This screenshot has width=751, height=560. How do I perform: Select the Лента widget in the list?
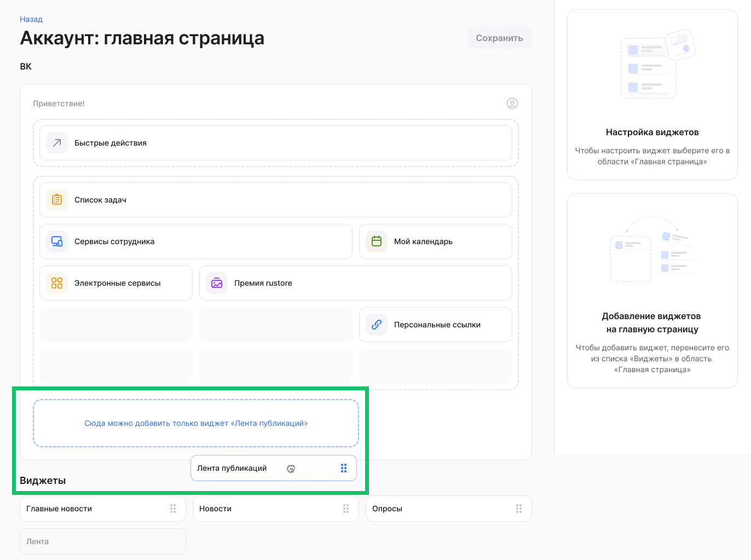(102, 541)
